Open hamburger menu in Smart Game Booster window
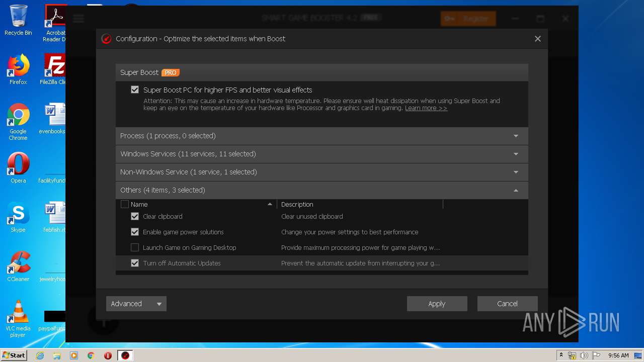The width and height of the screenshot is (644, 362). pos(78,19)
